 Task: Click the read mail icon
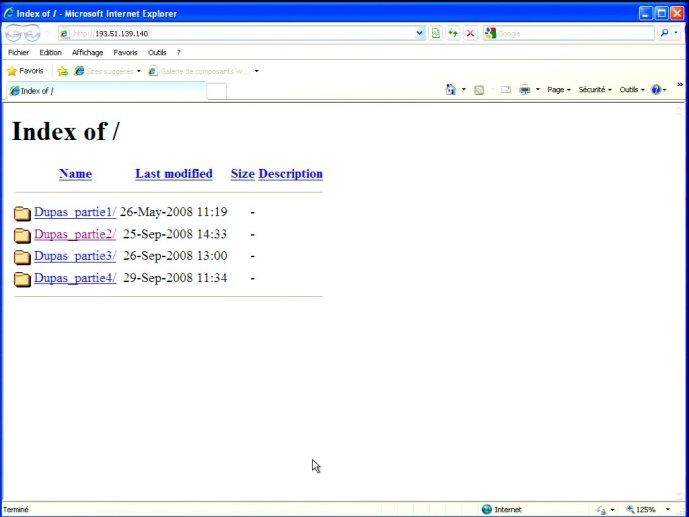(506, 90)
